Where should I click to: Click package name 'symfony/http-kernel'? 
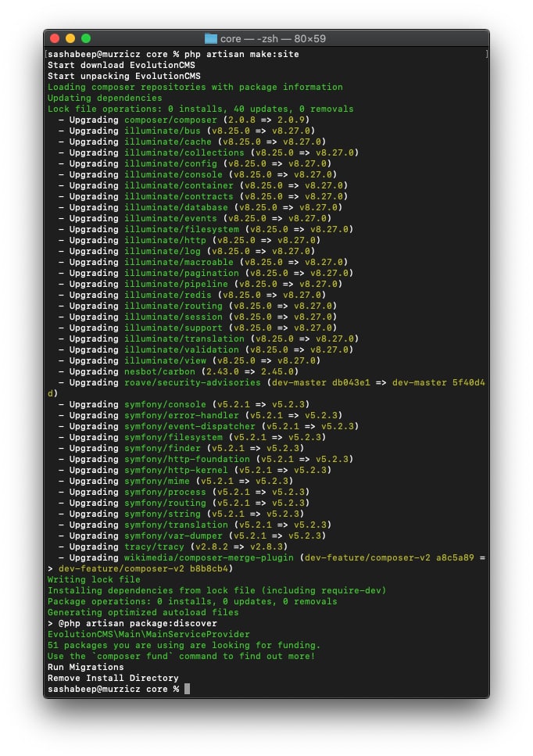tap(176, 470)
